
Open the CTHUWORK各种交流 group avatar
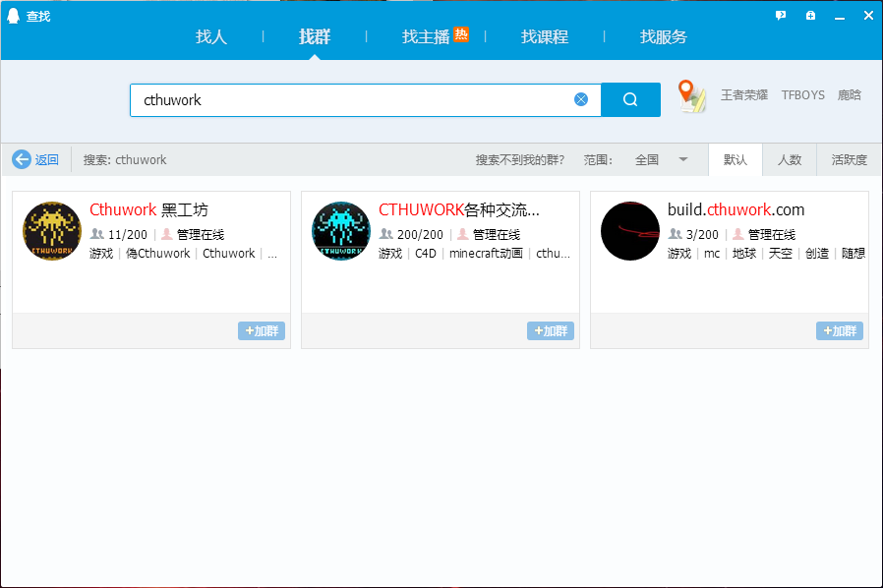[x=341, y=231]
